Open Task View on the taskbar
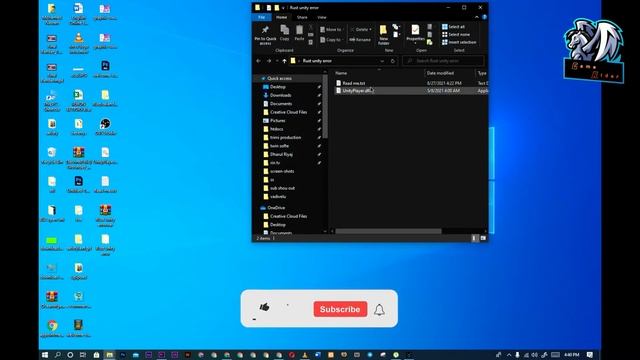 (83, 355)
